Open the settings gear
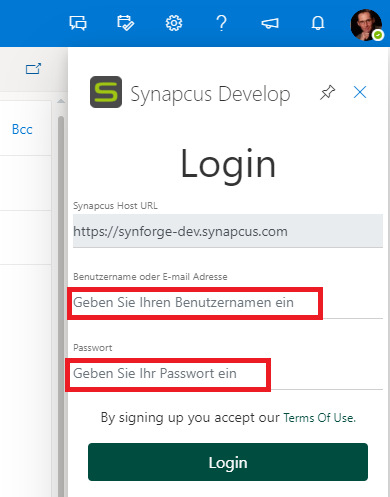390x497 pixels. (174, 23)
